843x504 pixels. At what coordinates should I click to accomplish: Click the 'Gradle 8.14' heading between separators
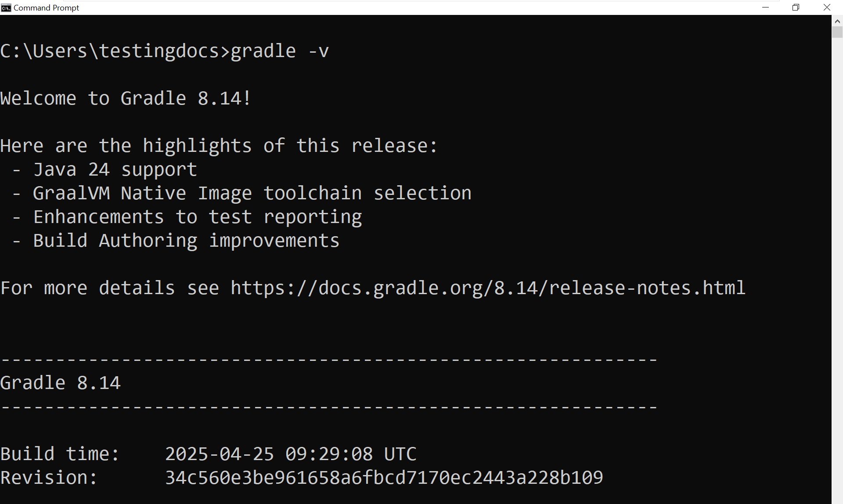60,383
